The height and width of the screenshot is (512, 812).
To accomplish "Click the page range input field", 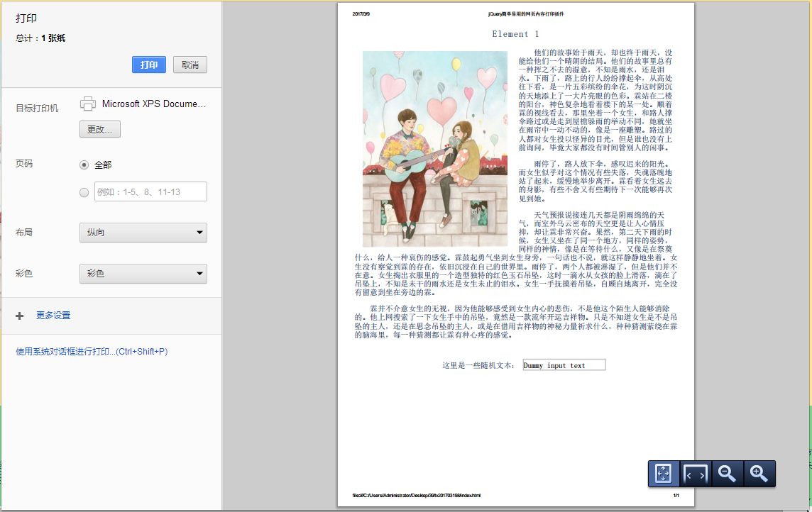I will [150, 192].
